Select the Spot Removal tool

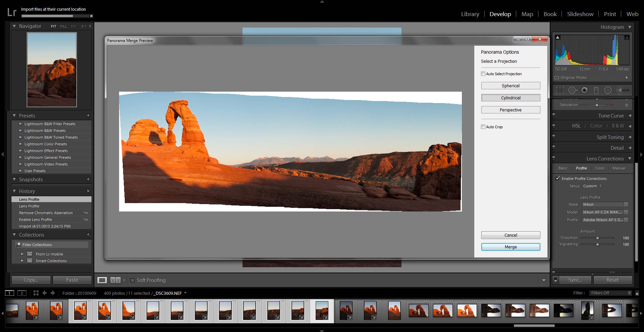573,90
